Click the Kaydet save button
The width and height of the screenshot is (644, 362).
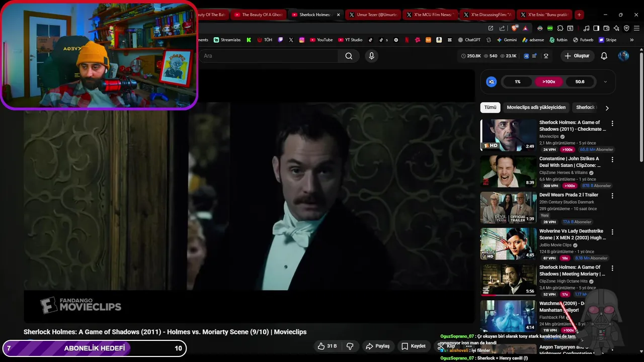[x=413, y=346]
